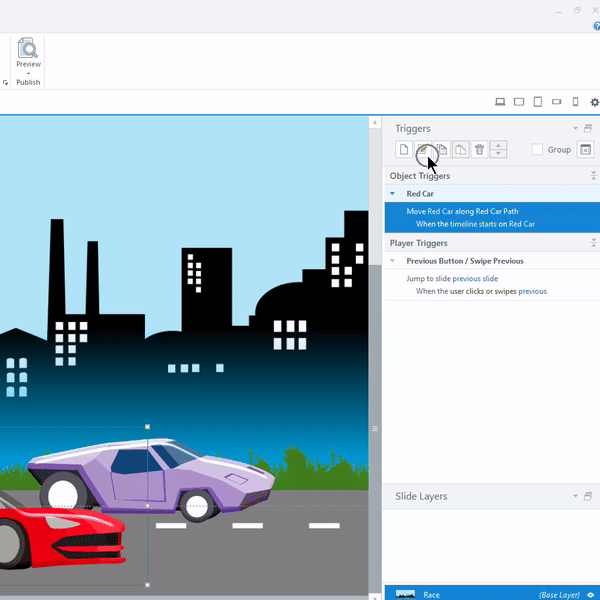Click the 'previous' link in swipe condition
This screenshot has height=600, width=600.
(x=532, y=291)
